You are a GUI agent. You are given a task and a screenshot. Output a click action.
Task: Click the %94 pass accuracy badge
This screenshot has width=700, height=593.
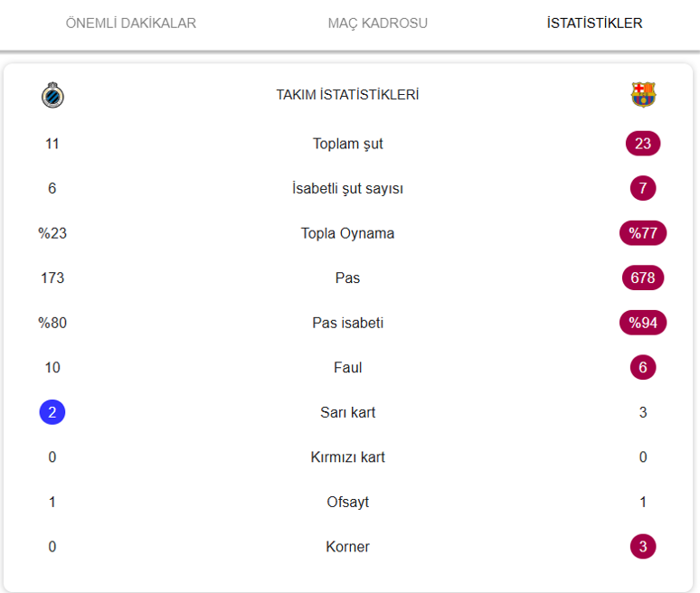643,323
